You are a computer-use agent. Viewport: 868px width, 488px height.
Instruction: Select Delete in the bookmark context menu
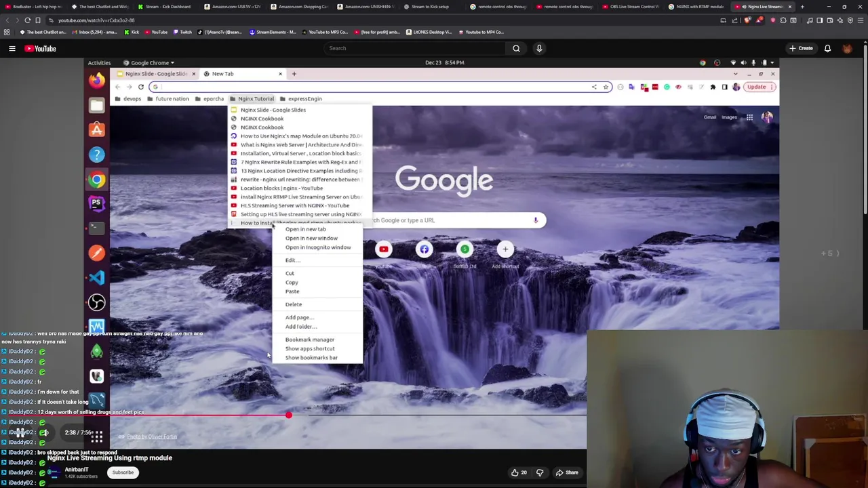[317, 304]
